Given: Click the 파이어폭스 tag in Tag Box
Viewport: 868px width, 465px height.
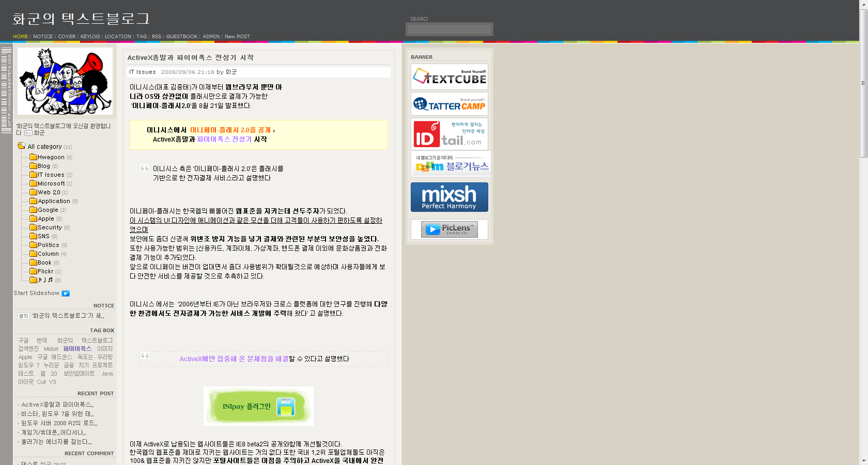Looking at the screenshot, I should pos(78,349).
